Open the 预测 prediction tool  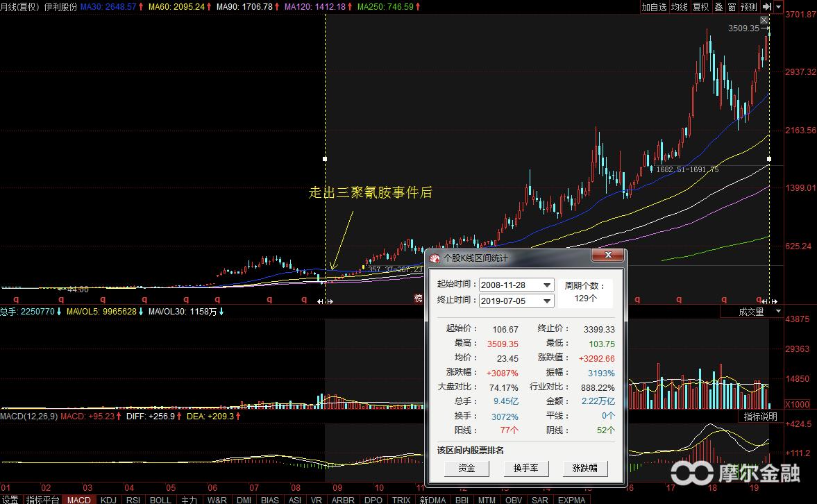click(x=748, y=8)
